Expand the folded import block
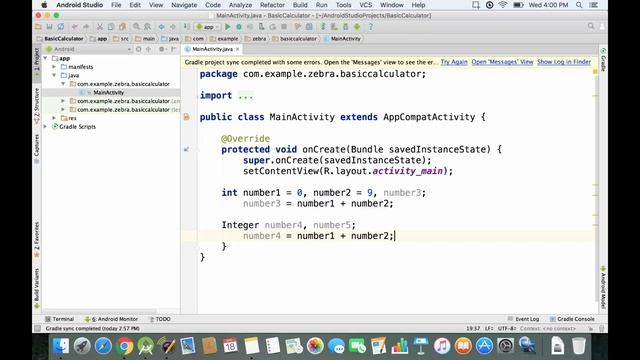640x360 pixels. [245, 96]
